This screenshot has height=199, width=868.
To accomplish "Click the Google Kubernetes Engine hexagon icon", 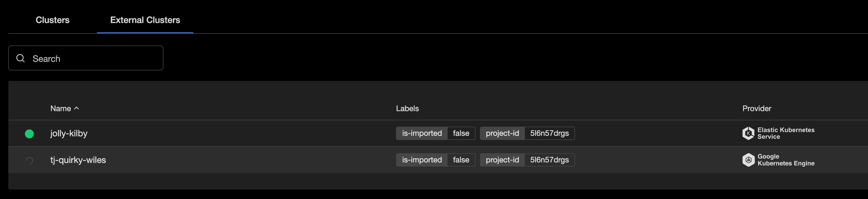I will [x=749, y=160].
